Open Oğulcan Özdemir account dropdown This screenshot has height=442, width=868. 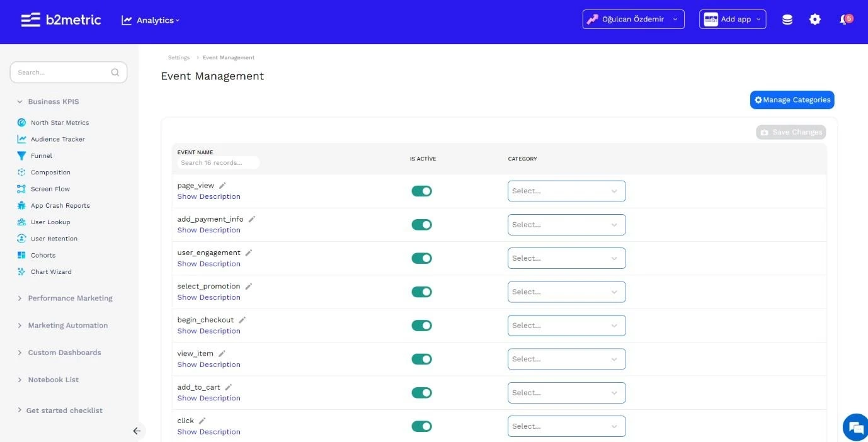click(x=633, y=20)
